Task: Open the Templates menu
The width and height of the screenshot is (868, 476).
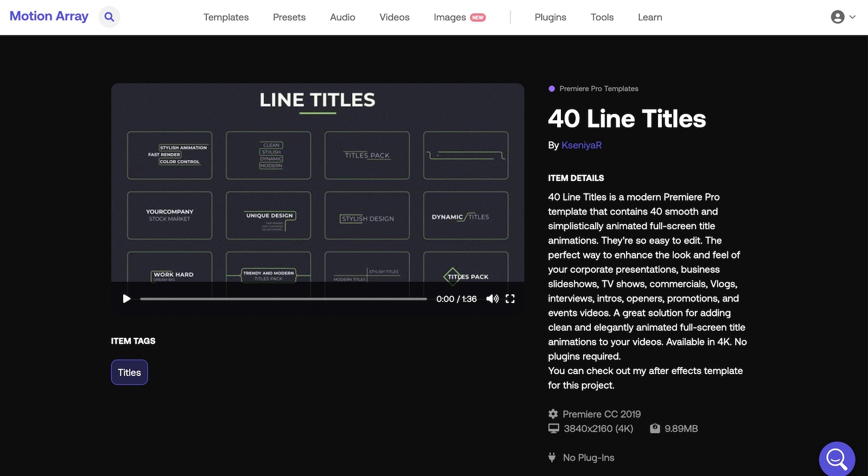Action: click(x=226, y=17)
